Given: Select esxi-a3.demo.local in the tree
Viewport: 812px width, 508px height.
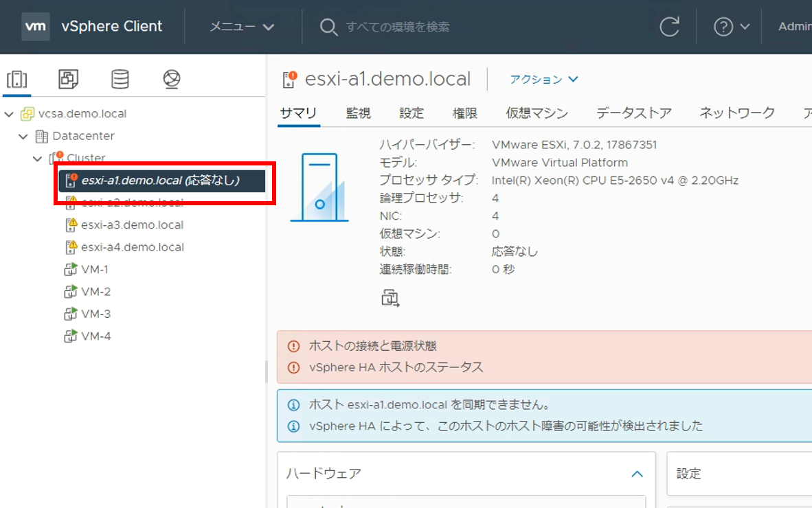Looking at the screenshot, I should click(x=133, y=225).
